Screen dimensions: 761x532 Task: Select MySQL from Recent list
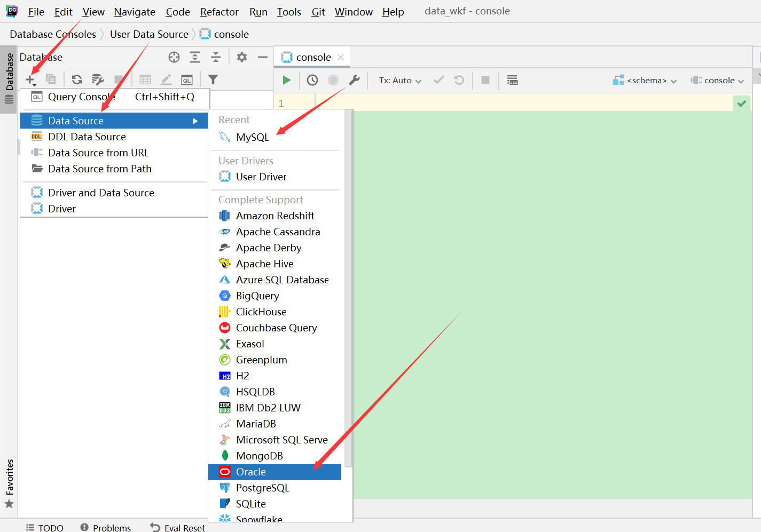[x=274, y=137]
